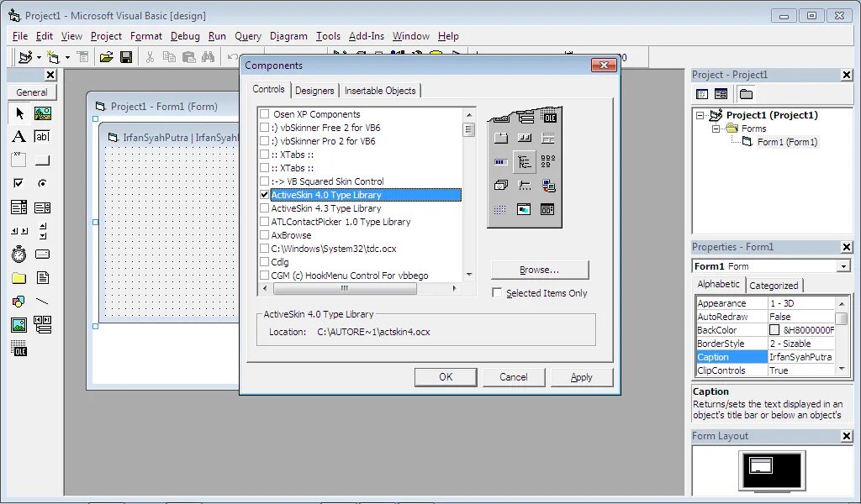861x504 pixels.
Task: Select the OLE container control tool
Action: (x=19, y=349)
